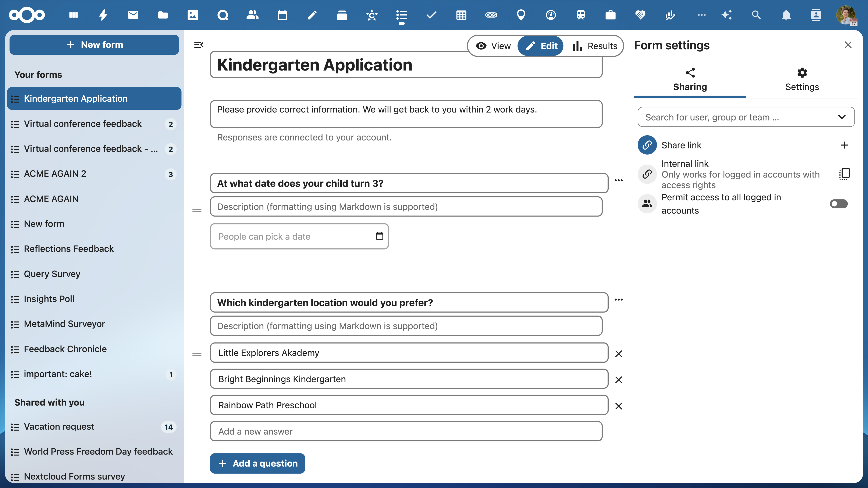Expand Settings tab in Form settings

[803, 78]
